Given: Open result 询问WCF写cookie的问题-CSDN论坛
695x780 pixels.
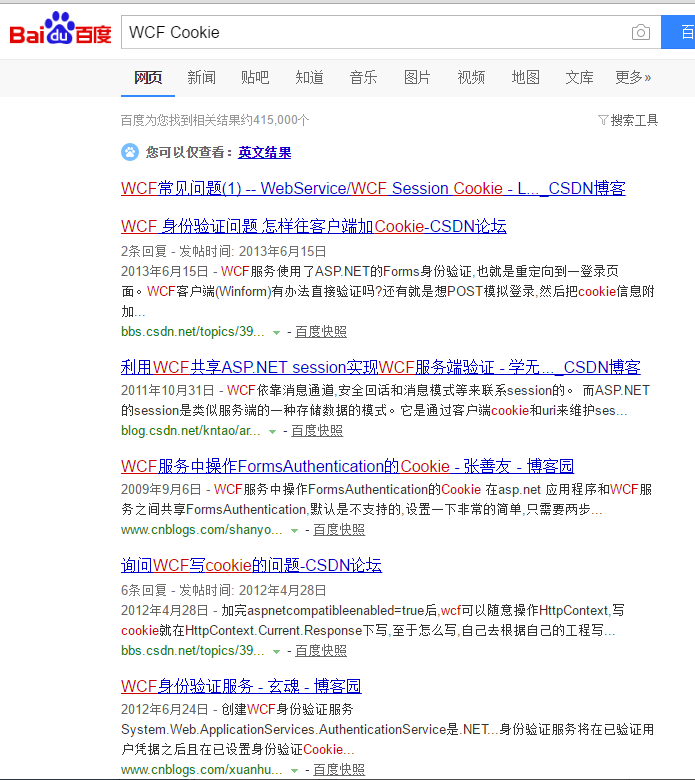Looking at the screenshot, I should [251, 565].
